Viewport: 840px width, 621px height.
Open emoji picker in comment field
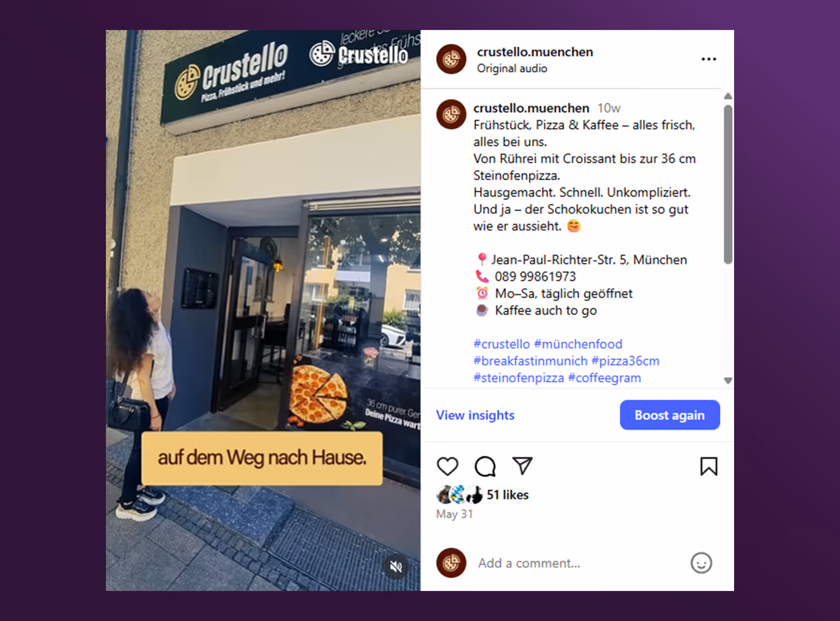tap(701, 563)
